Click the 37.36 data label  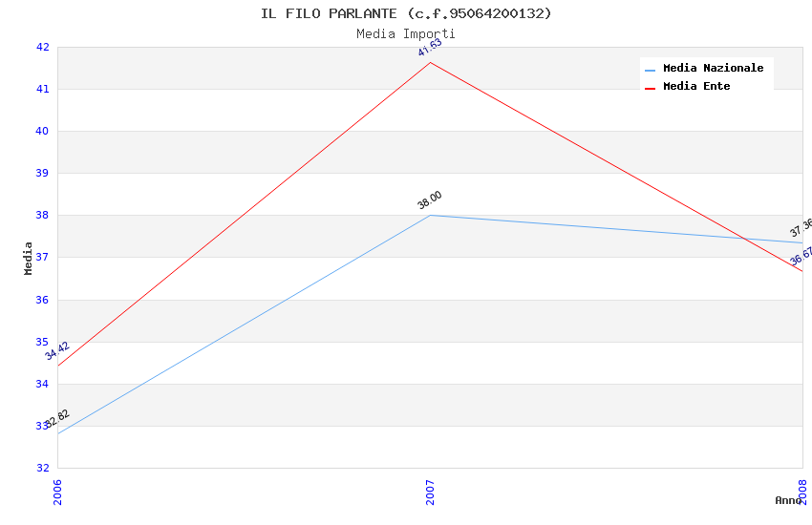click(x=801, y=227)
